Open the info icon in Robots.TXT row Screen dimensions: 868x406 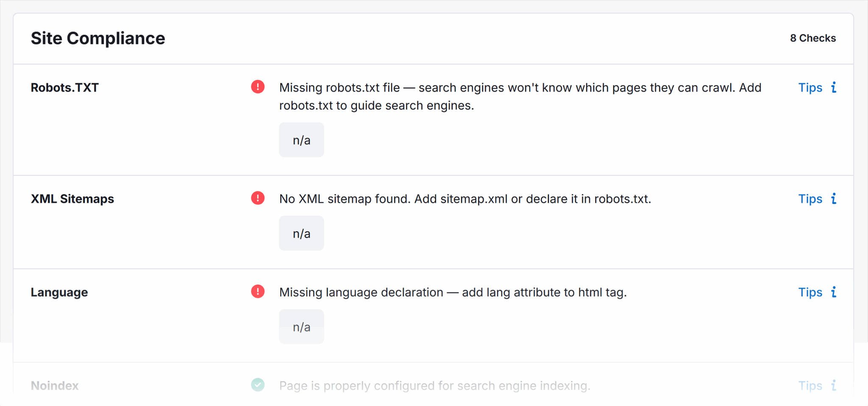coord(834,87)
